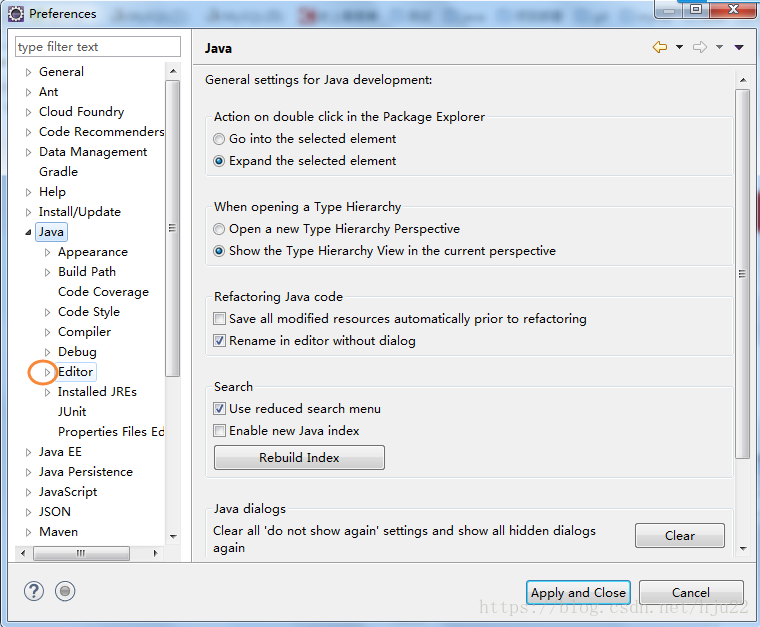760x627 pixels.
Task: Open the forward history dropdown arrow
Action: coord(720,47)
